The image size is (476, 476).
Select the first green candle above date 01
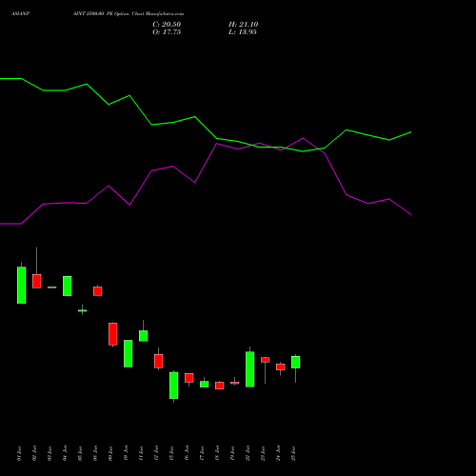22,285
